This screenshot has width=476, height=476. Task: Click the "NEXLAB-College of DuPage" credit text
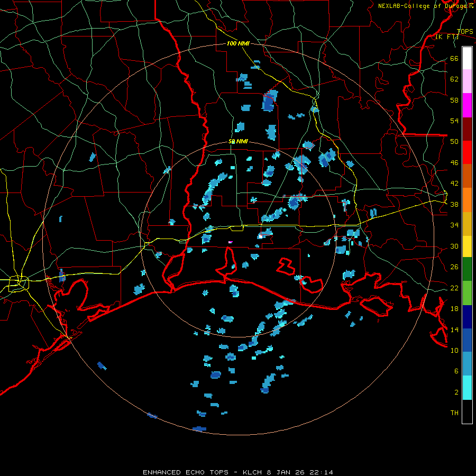(x=423, y=6)
